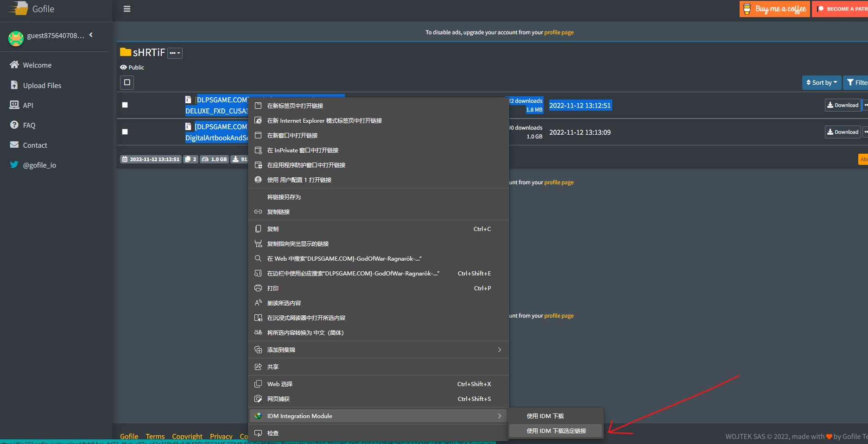The image size is (868, 444).
Task: Open the sHRTiF folder options dropdown
Action: click(x=175, y=53)
